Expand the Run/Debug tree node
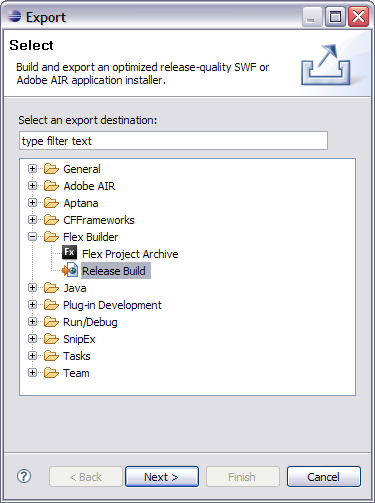Image resolution: width=375 pixels, height=503 pixels. [32, 321]
